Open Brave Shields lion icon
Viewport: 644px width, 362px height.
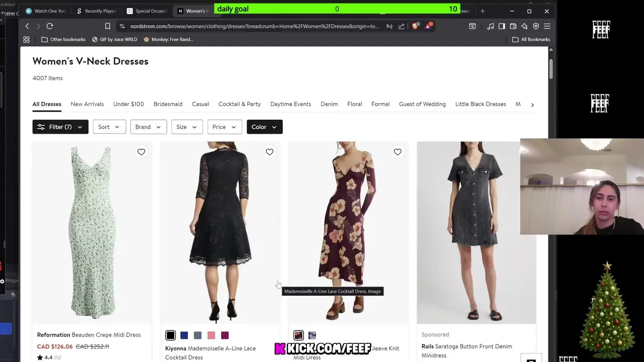click(x=415, y=26)
